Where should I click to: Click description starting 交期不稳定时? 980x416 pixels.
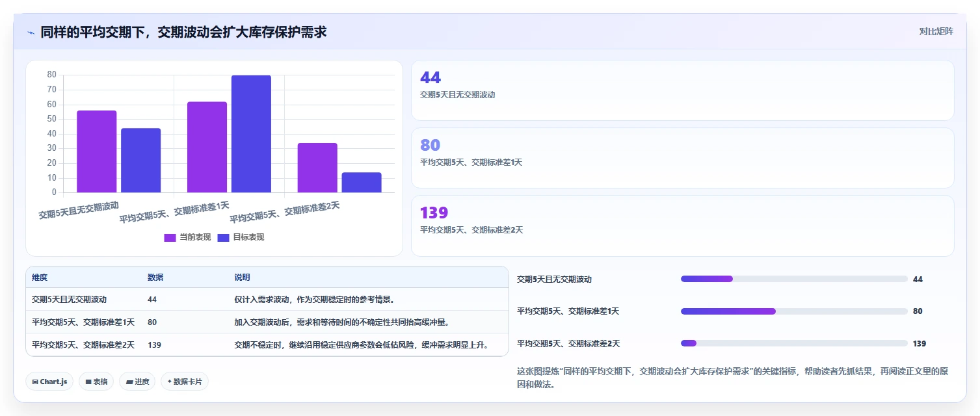(x=361, y=344)
